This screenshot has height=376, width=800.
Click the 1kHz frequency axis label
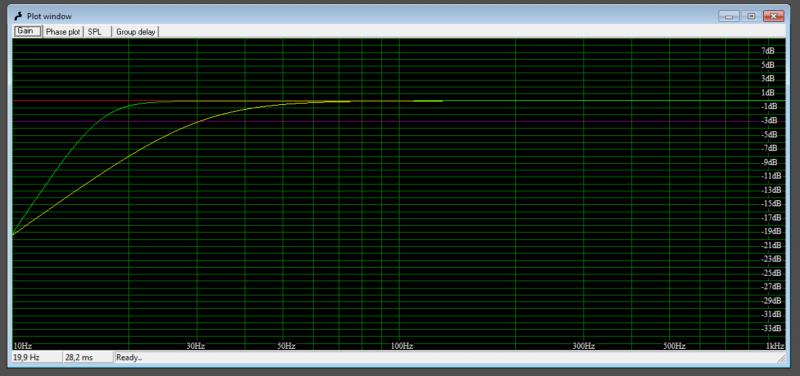775,346
